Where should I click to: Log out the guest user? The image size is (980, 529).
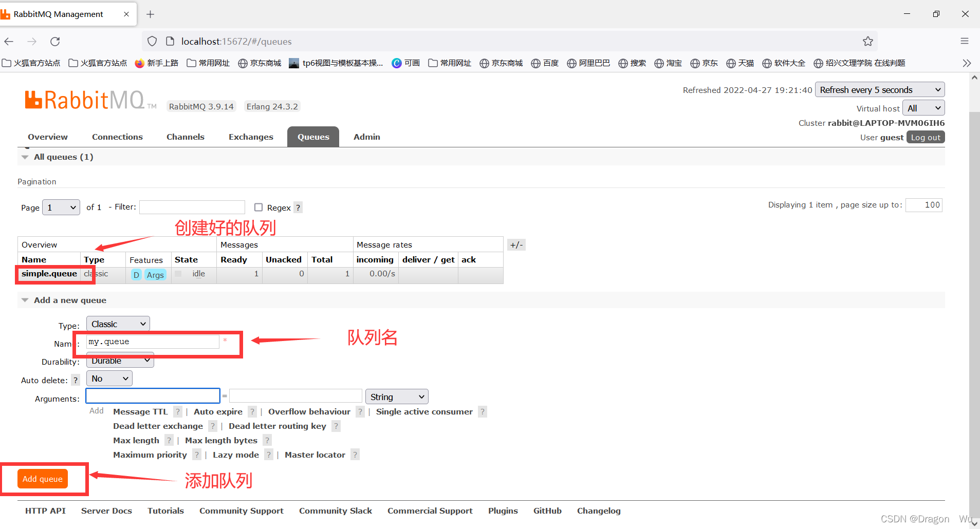(925, 137)
